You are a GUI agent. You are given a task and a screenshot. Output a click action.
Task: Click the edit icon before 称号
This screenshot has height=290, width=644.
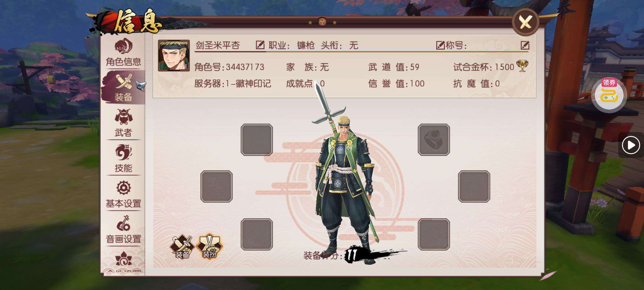(x=440, y=45)
